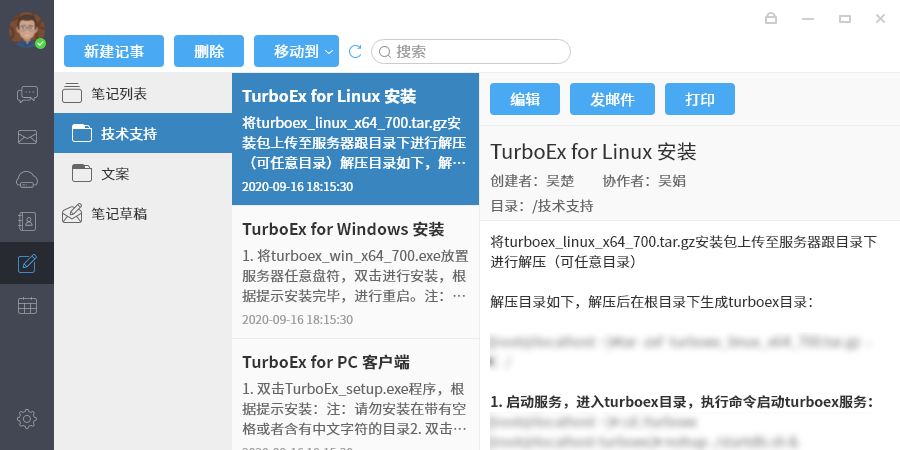Screen dimensions: 900x450
Task: Select the 技术支持 folder
Action: 128,133
